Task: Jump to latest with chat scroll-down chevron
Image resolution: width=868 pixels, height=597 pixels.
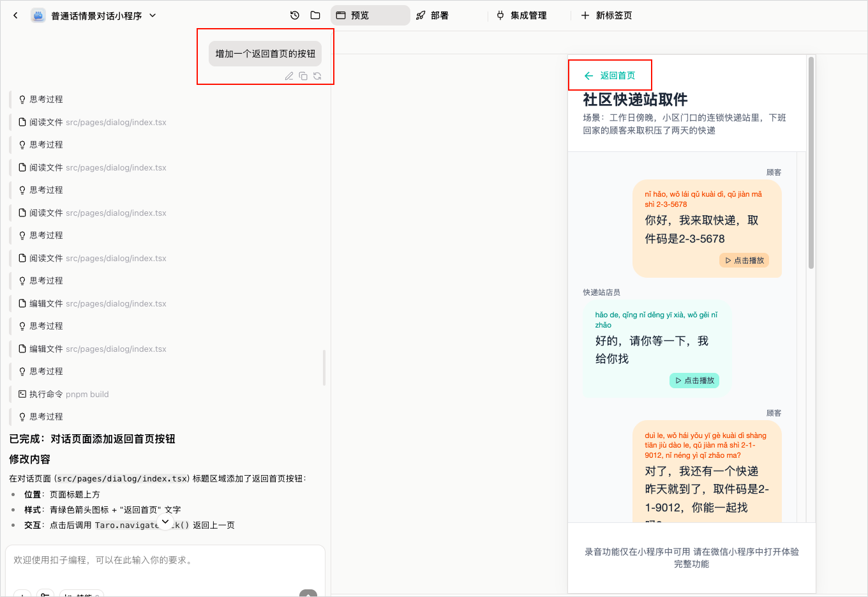Action: point(165,522)
